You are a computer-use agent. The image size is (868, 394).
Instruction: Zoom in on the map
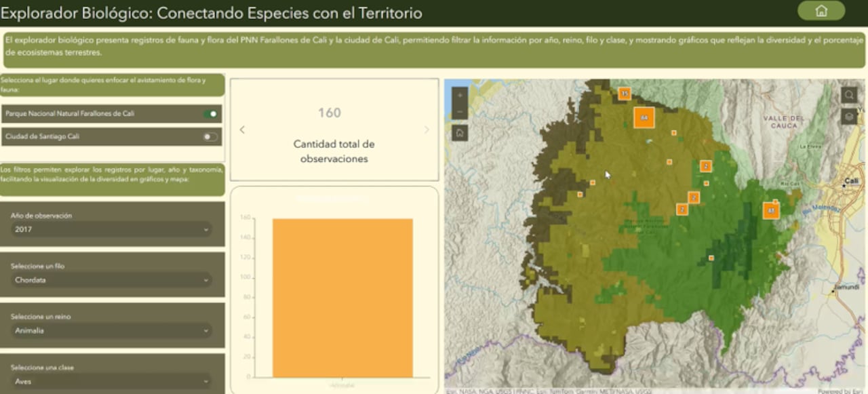460,95
